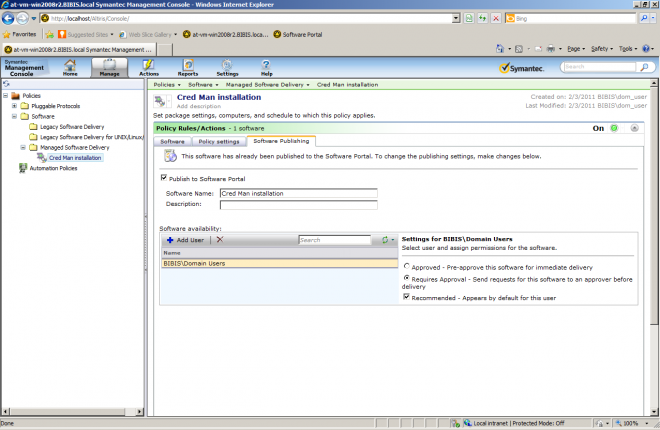Viewport: 660px width, 430px height.
Task: Switch to the Software tab
Action: coord(172,141)
